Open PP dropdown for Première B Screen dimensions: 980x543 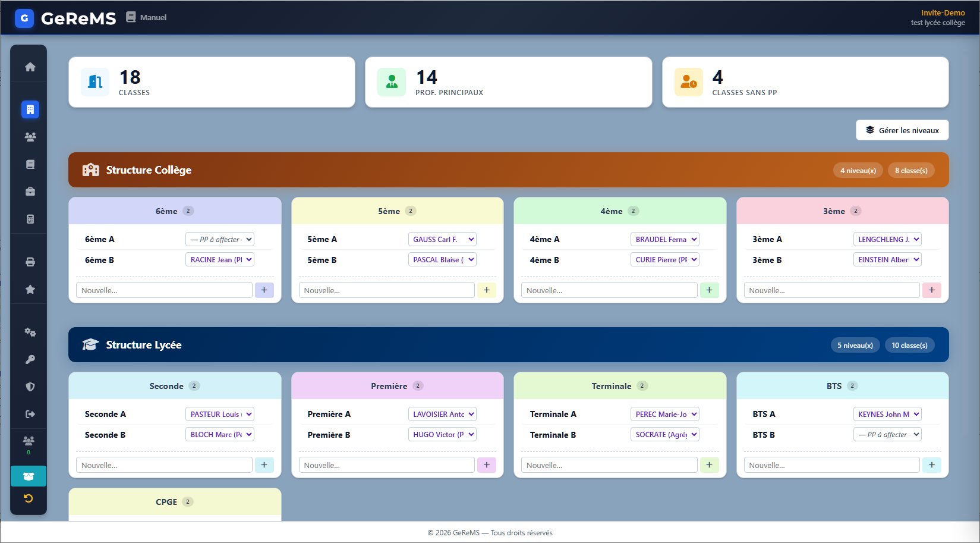tap(442, 434)
